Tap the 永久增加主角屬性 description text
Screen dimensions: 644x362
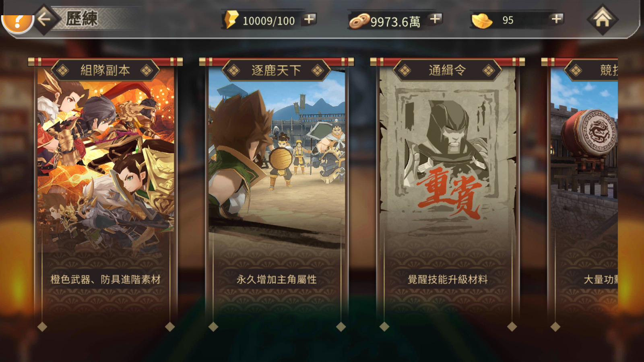point(277,279)
